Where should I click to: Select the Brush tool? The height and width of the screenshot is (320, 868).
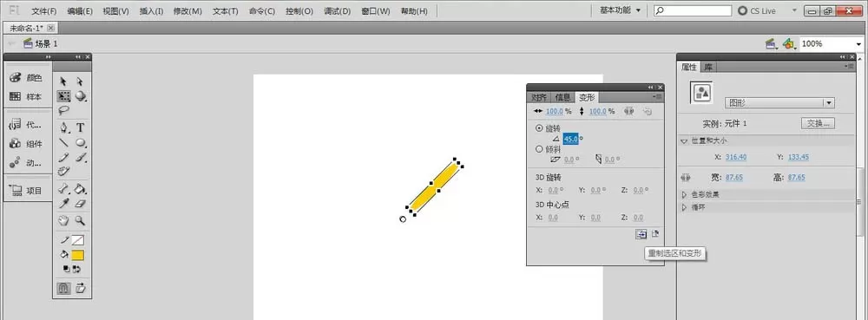(x=80, y=158)
